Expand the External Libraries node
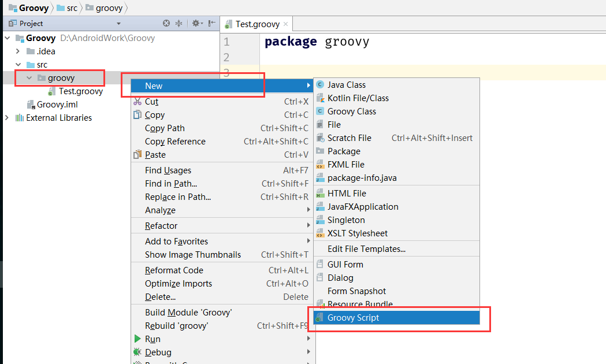606x364 pixels. 6,117
